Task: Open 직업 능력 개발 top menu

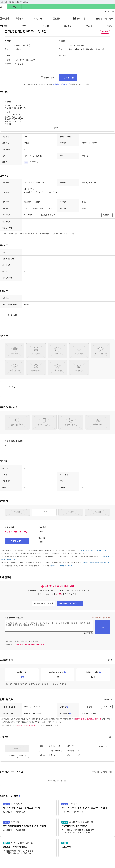Action: click(x=78, y=19)
